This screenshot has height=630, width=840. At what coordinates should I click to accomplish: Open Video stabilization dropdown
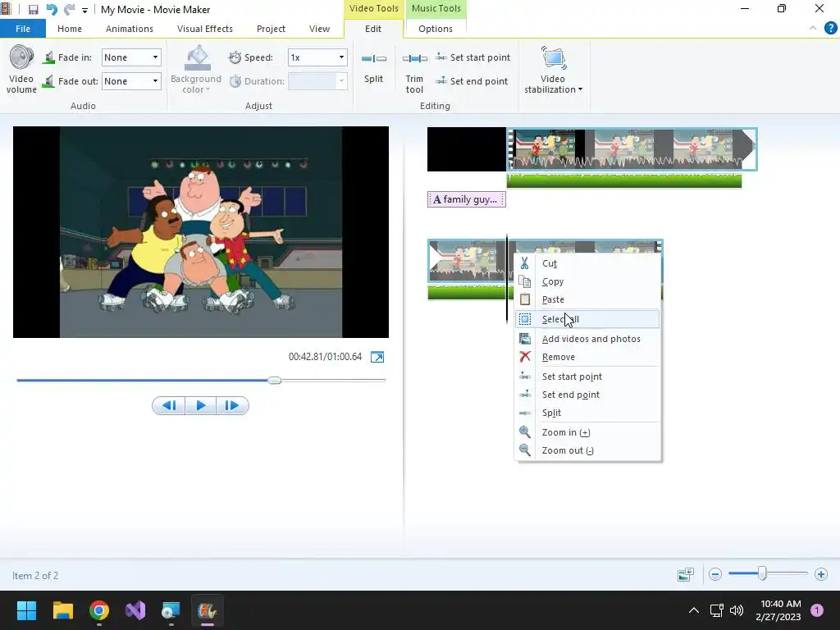point(553,71)
